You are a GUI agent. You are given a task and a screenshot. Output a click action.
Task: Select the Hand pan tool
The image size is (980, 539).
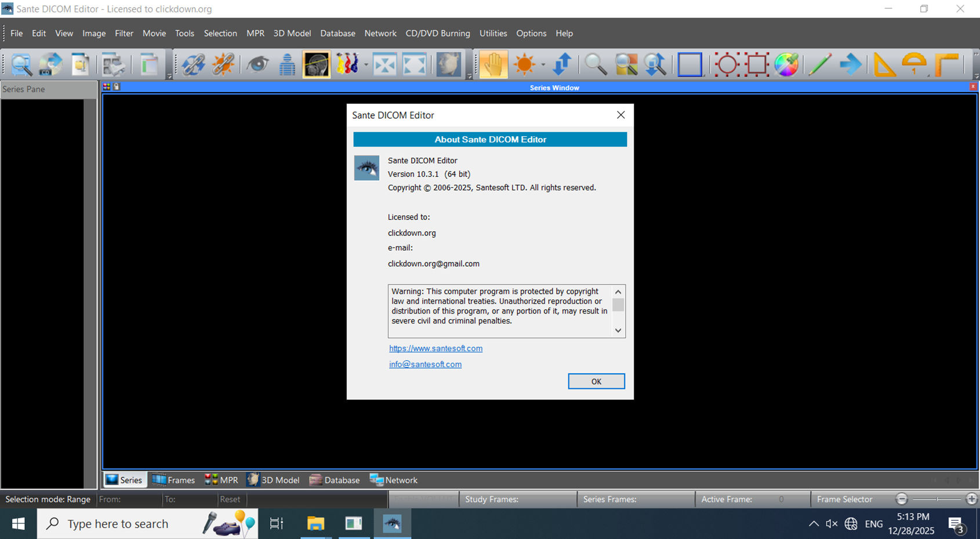coord(493,64)
